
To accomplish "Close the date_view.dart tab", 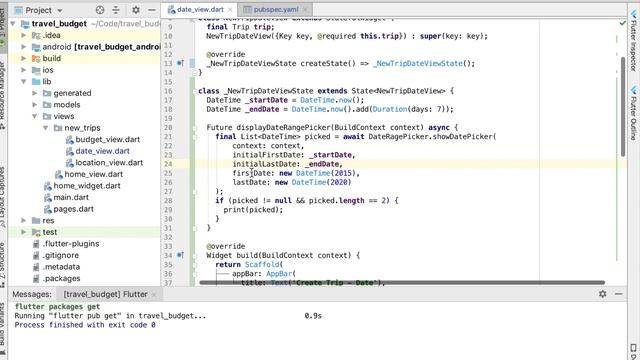I will click(x=230, y=9).
